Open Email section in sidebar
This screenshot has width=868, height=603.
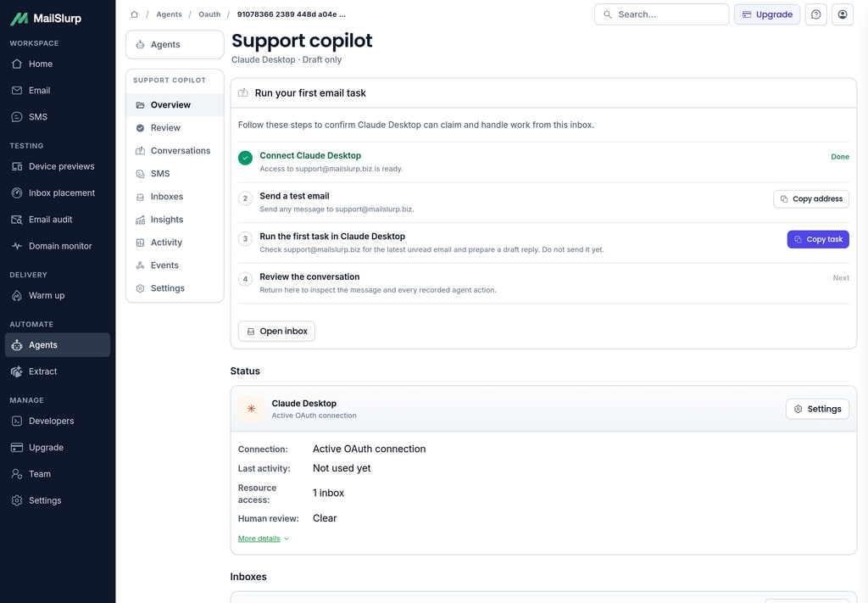[58, 90]
